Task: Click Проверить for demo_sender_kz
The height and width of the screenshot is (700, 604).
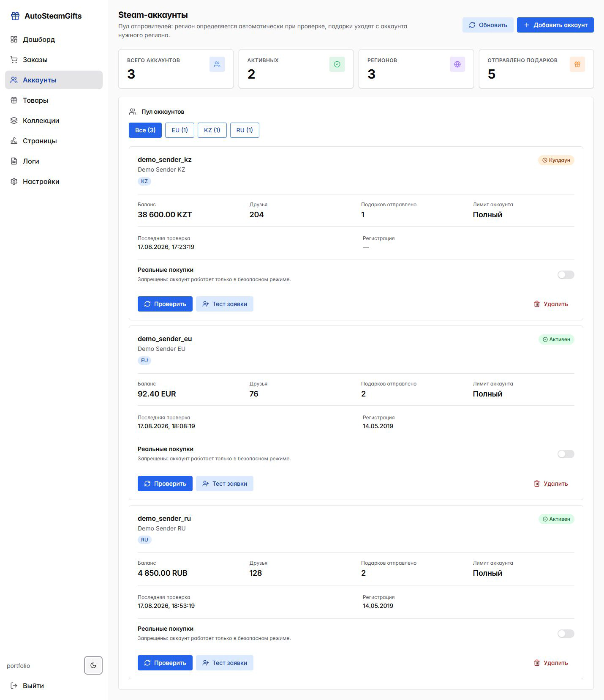Action: tap(165, 304)
